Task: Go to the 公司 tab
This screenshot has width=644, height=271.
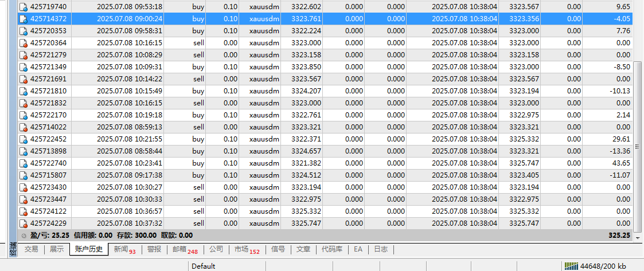Action: (216, 249)
